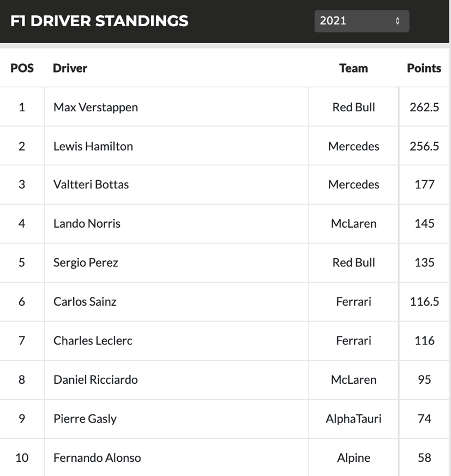Click Alpine team cell

[x=353, y=457]
